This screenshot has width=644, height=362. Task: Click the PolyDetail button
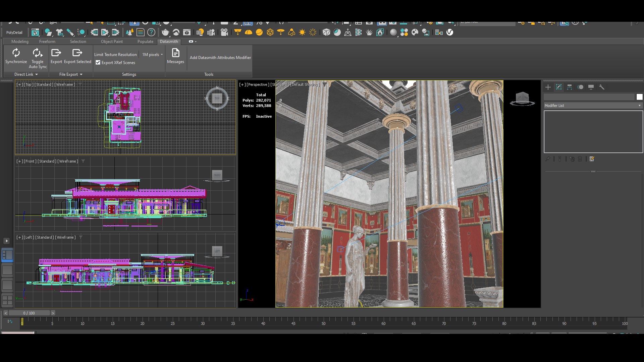pyautogui.click(x=14, y=33)
